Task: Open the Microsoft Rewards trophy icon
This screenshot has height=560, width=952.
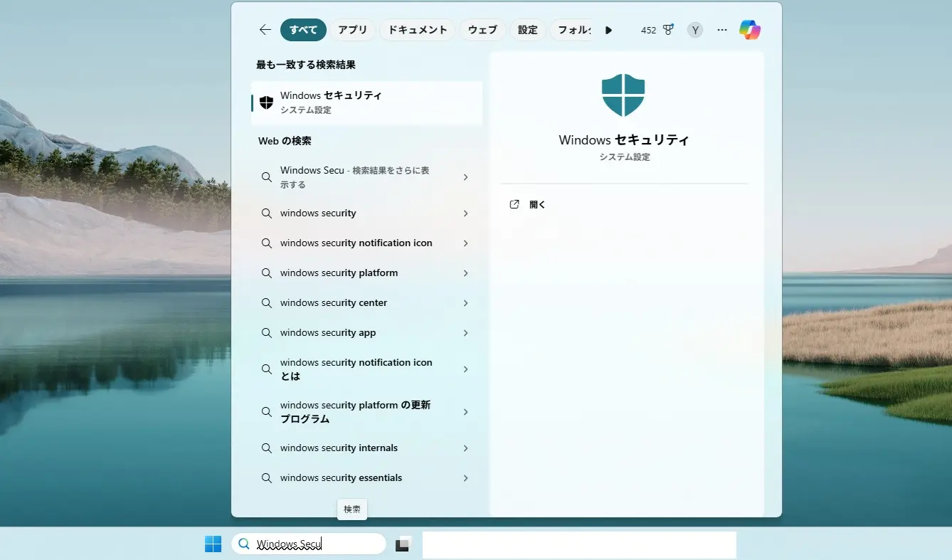Action: [x=668, y=30]
